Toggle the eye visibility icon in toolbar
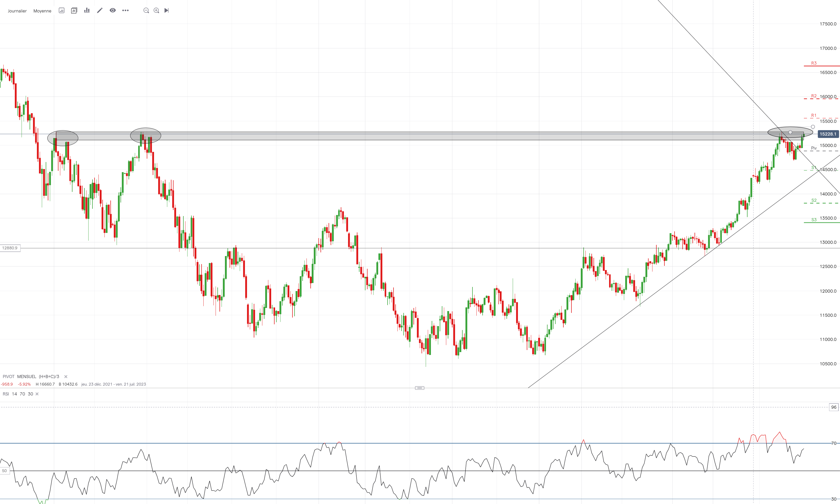 (x=112, y=11)
